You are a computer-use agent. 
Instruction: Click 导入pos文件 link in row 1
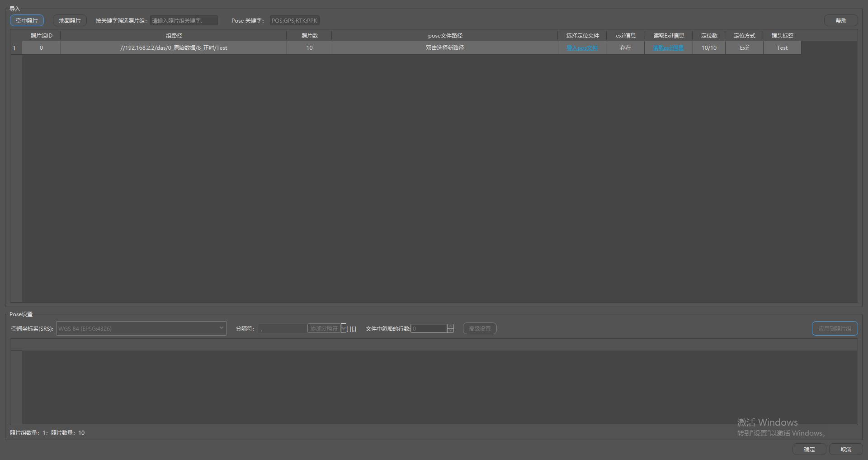point(582,48)
